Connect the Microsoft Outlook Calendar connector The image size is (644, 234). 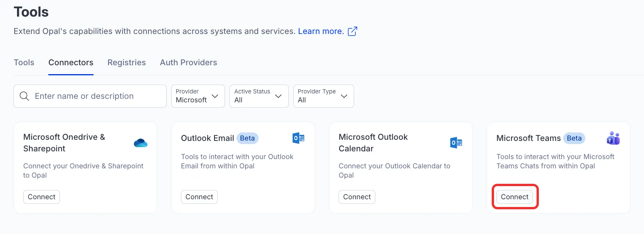pos(357,197)
